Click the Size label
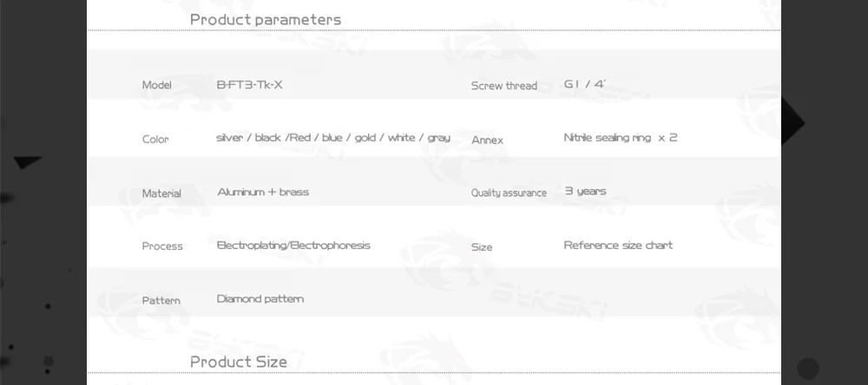This screenshot has height=385, width=868. (x=482, y=247)
